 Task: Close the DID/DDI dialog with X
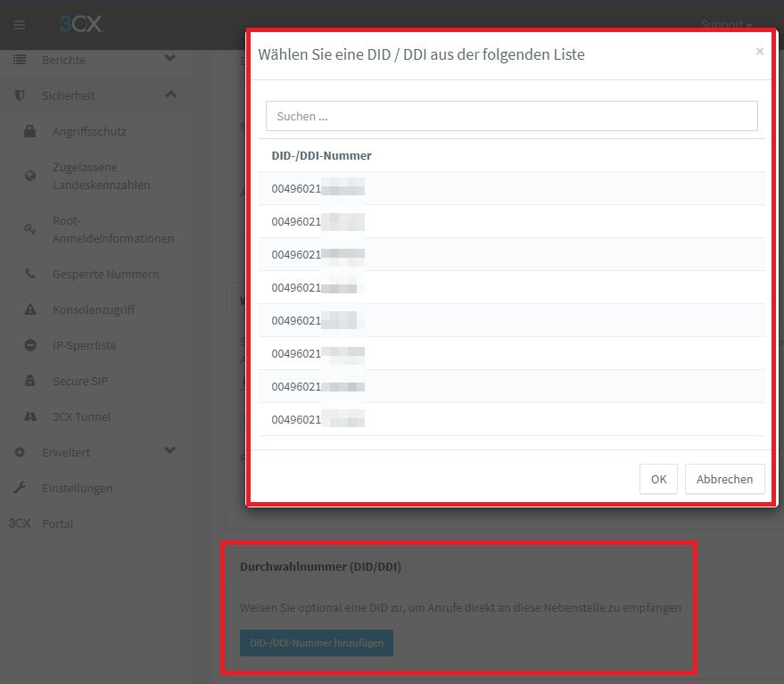[759, 52]
